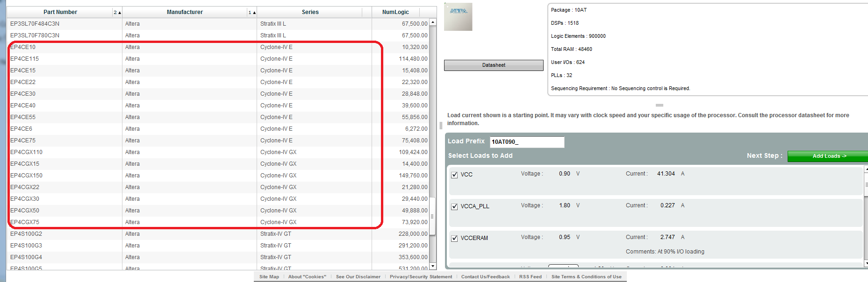Viewport: 868px width, 282px height.
Task: Open the Datasheet button
Action: point(494,65)
